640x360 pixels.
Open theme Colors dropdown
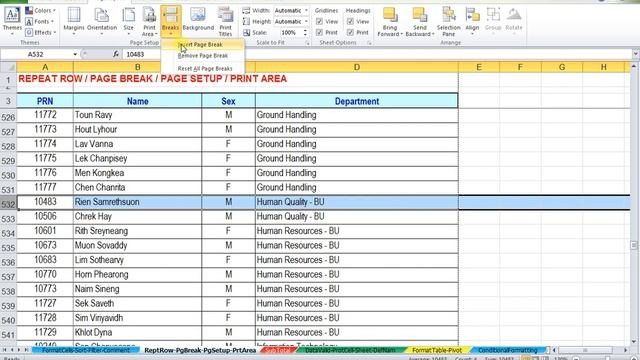coord(40,11)
